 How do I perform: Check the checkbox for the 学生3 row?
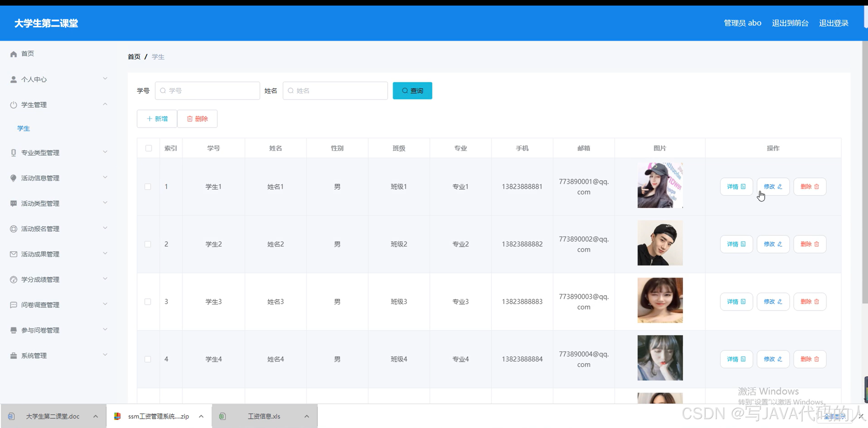(147, 302)
